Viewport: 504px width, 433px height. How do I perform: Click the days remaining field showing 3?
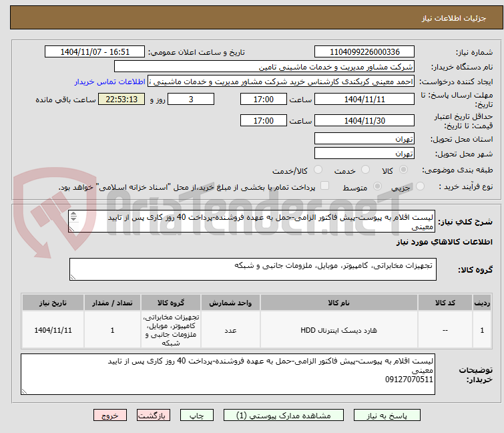coord(191,99)
